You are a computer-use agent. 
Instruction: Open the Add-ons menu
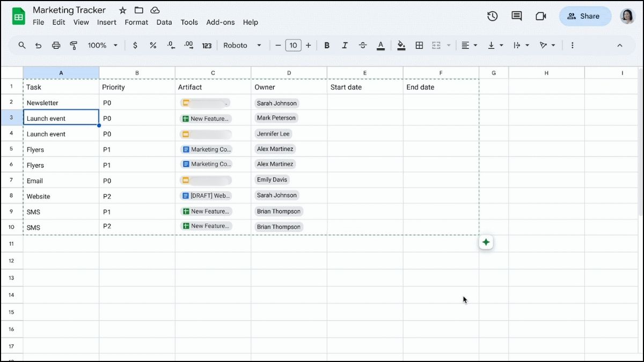coord(221,23)
